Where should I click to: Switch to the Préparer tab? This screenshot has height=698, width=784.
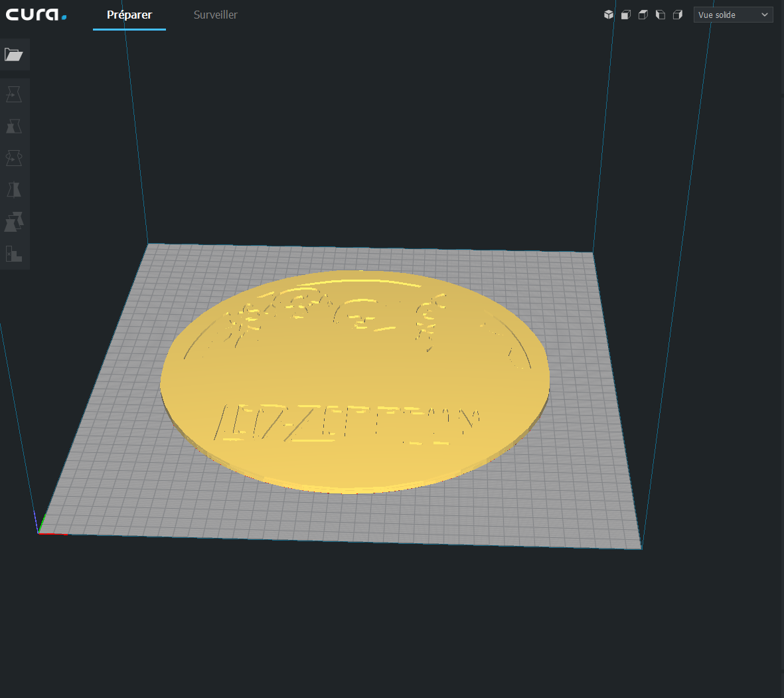[x=129, y=15]
